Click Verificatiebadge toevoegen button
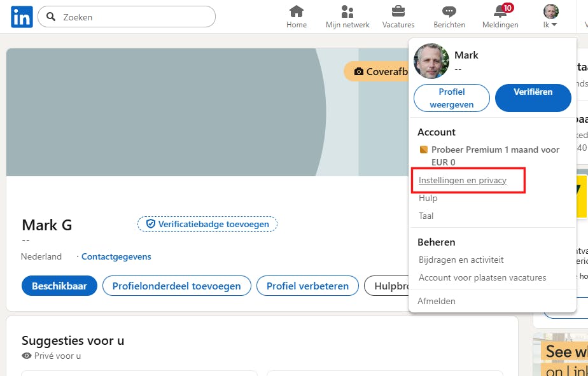Screen dimensions: 588x376 coord(207,224)
